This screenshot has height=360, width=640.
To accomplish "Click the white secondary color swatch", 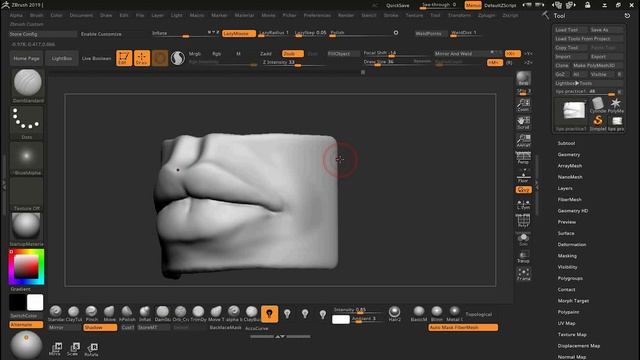I will 35,302.
